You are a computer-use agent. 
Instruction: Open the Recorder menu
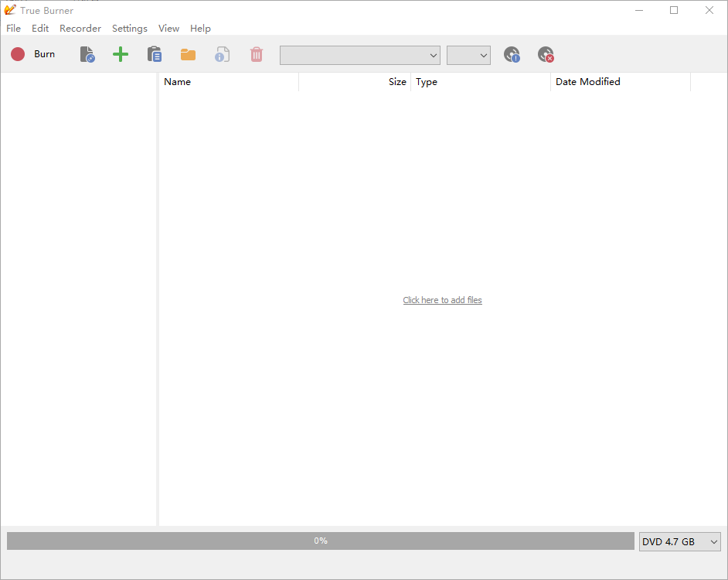click(x=80, y=28)
